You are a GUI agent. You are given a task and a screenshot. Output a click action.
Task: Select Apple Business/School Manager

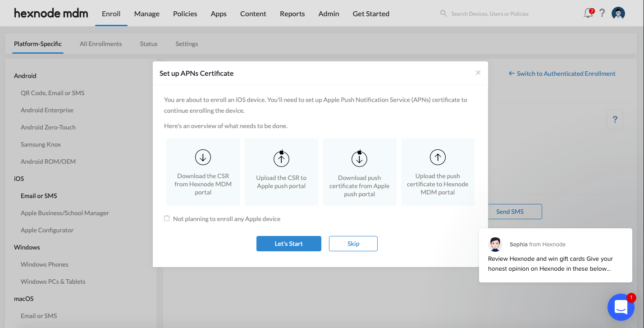[65, 213]
